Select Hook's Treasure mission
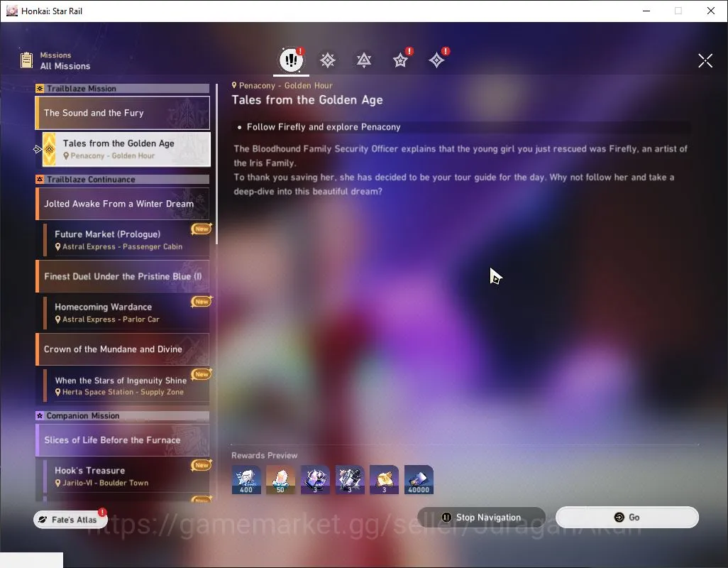This screenshot has height=568, width=728. coord(126,476)
